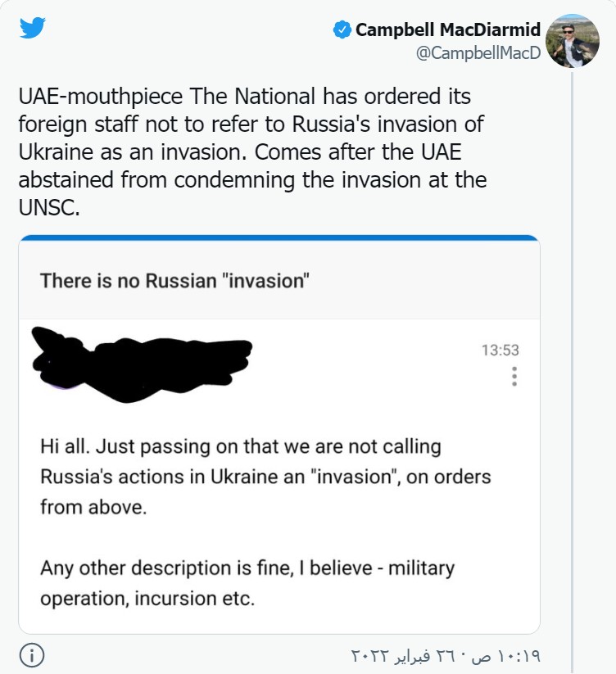
Task: Click the Twitter bird logo
Action: (x=33, y=29)
